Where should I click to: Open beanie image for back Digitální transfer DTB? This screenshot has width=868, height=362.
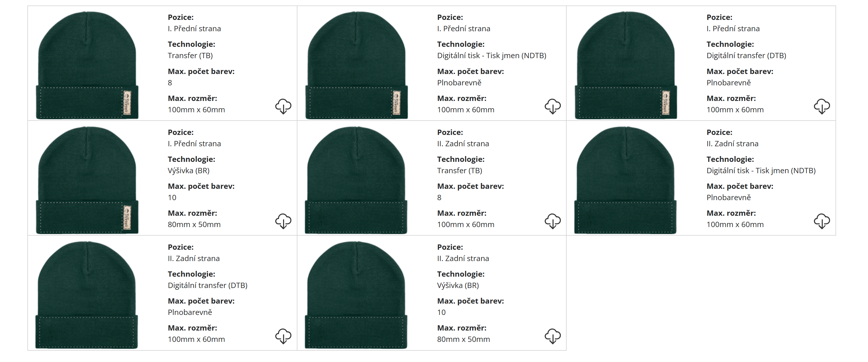87,295
